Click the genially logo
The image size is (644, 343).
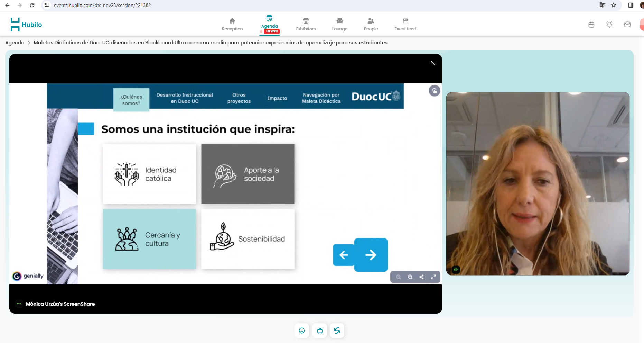[28, 276]
